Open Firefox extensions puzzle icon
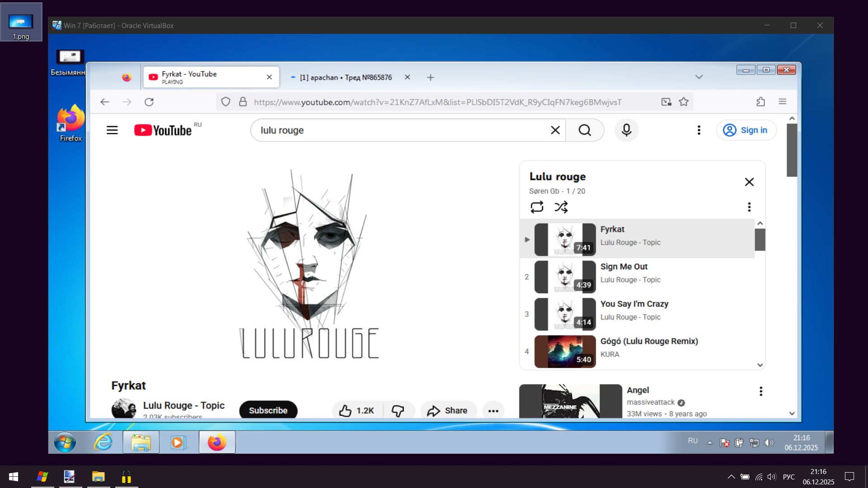The height and width of the screenshot is (488, 868). point(761,102)
